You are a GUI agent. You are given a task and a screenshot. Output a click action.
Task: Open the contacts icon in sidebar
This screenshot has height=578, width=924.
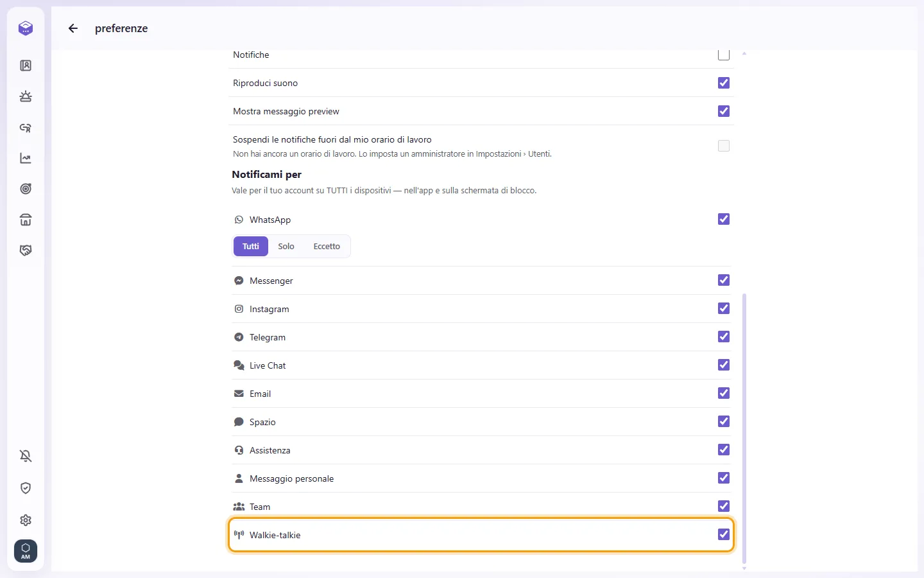[x=26, y=66]
